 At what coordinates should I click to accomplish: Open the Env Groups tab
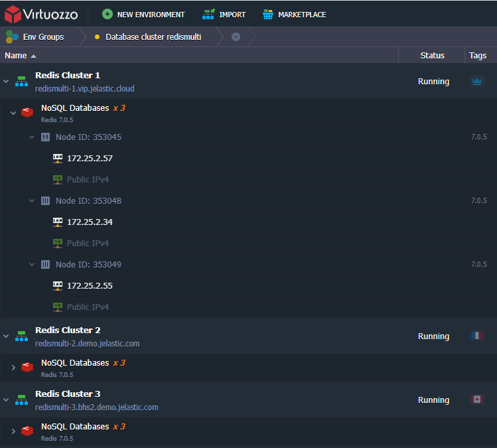pos(40,37)
